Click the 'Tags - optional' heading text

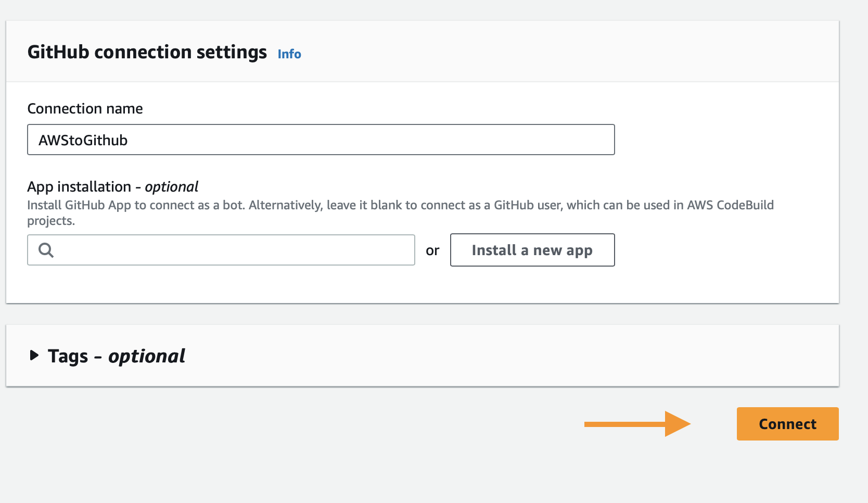pyautogui.click(x=117, y=356)
